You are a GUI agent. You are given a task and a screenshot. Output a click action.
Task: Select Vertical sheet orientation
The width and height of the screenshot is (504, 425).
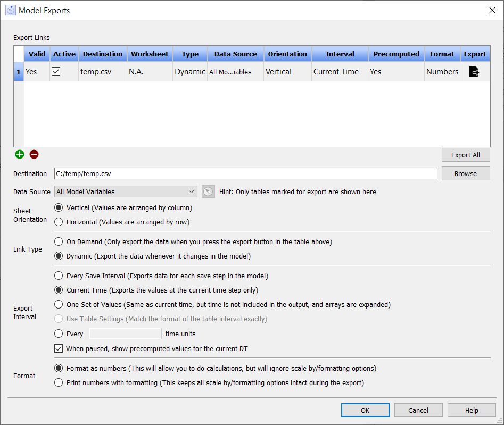pos(59,208)
